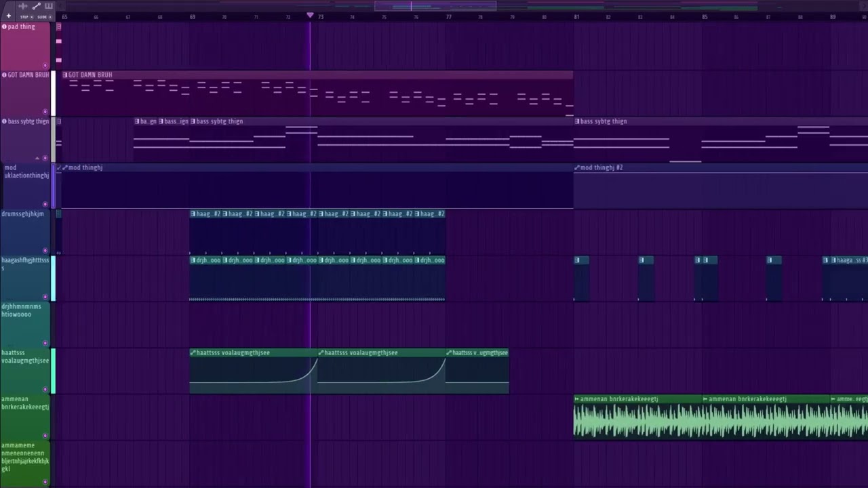868x488 pixels.
Task: Mute the bass sybtg thign track
Action: (x=45, y=158)
